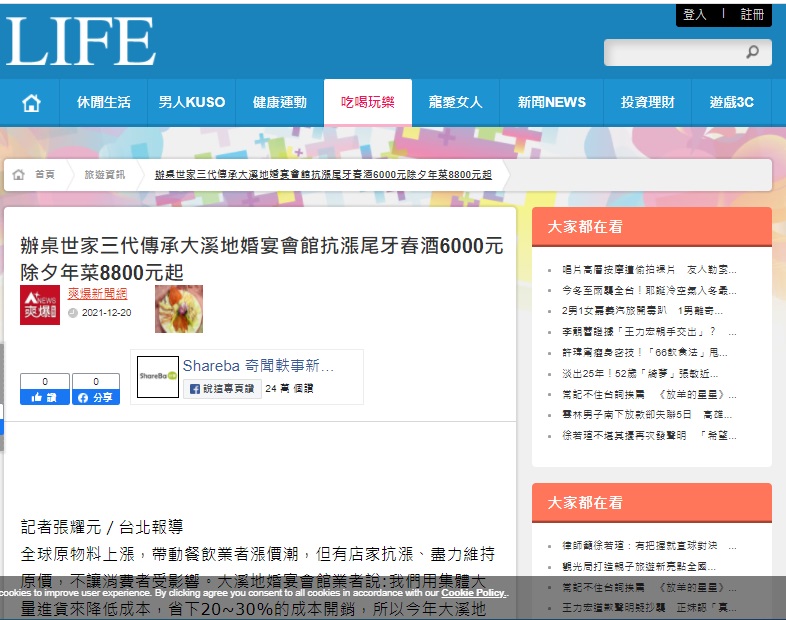This screenshot has width=786, height=620.
Task: Click the search magnifier icon
Action: (x=752, y=52)
